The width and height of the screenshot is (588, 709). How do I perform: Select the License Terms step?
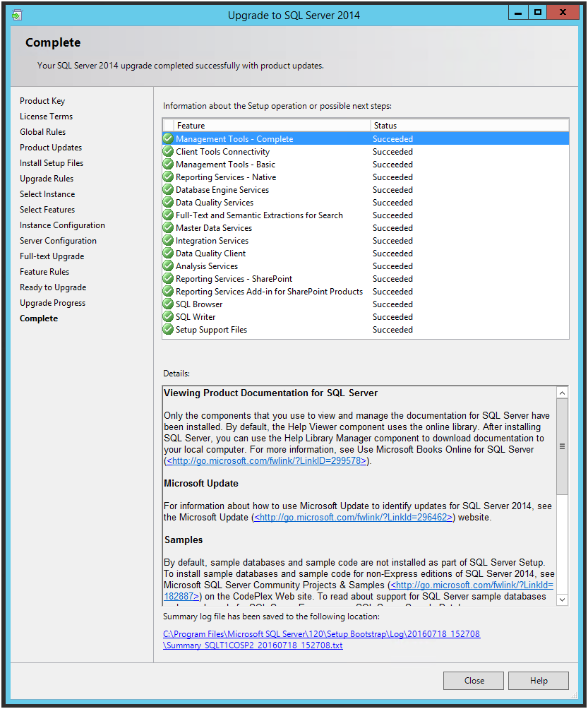[x=46, y=117]
